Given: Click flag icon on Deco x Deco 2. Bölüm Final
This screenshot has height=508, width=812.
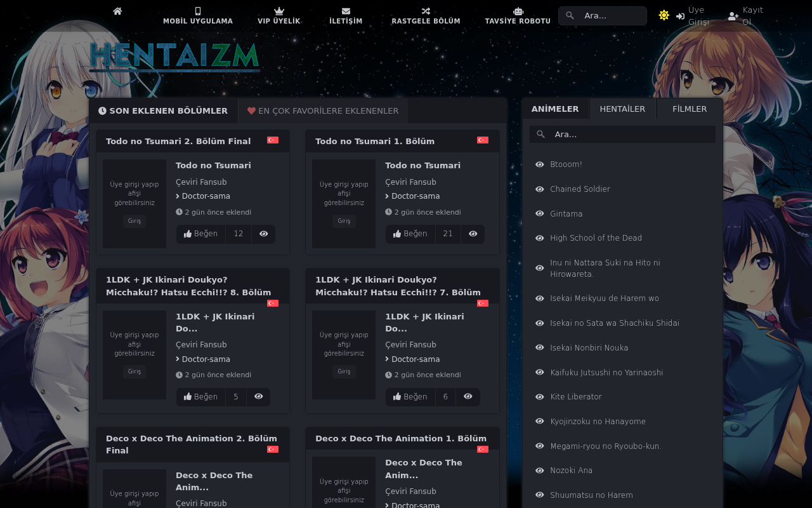Looking at the screenshot, I should pos(273,450).
